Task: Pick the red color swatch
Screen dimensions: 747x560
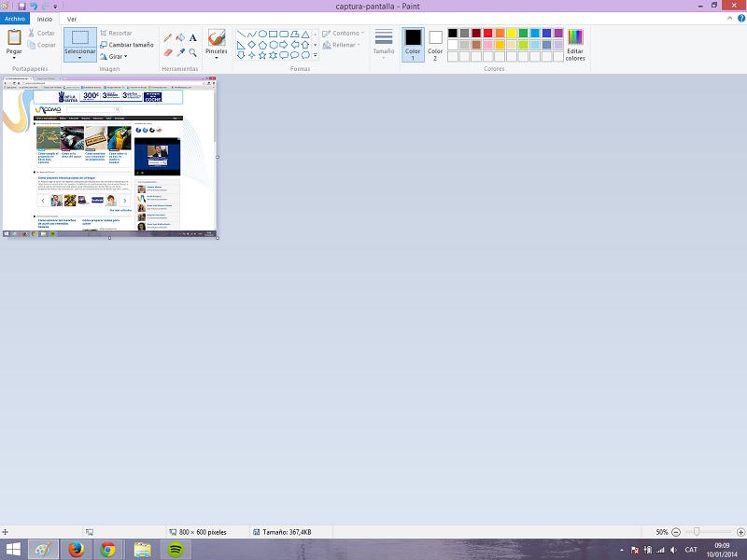Action: tap(487, 34)
